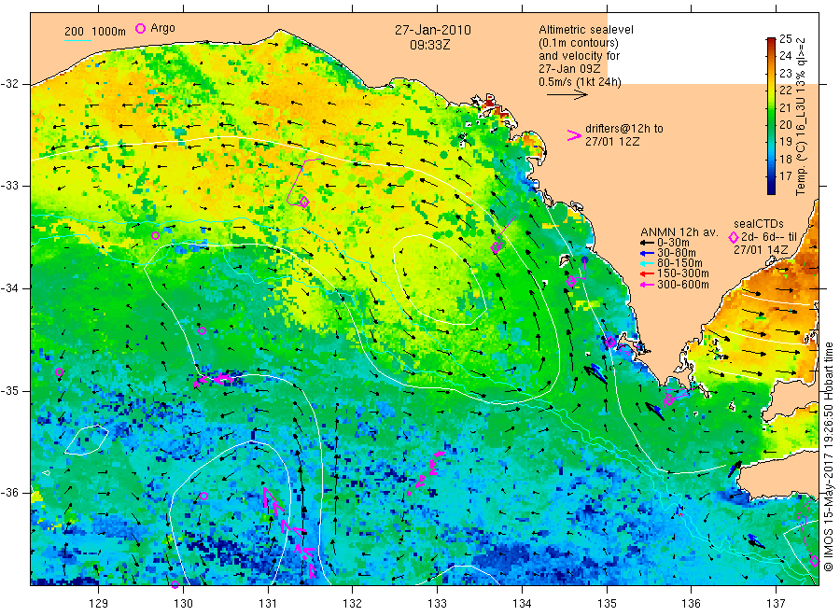Screen dimensions: 840x616
Task: Click the 19 label on the temperature scale
Action: 785,142
